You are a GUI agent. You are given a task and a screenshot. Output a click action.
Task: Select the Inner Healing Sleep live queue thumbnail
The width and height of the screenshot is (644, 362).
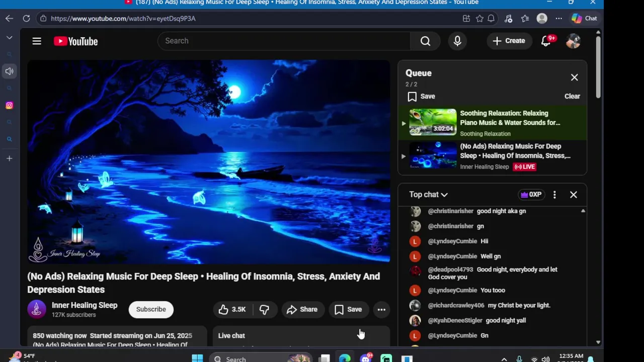[433, 155]
